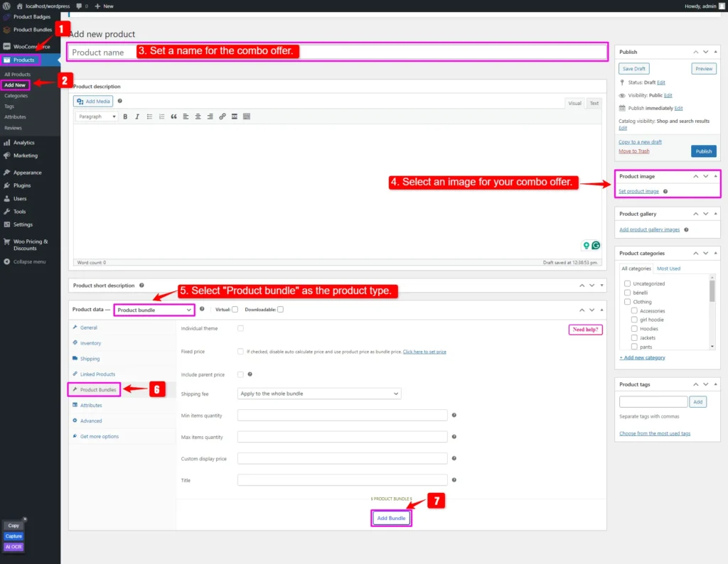Open the Shipping fee dropdown
This screenshot has width=728, height=564.
pos(318,393)
